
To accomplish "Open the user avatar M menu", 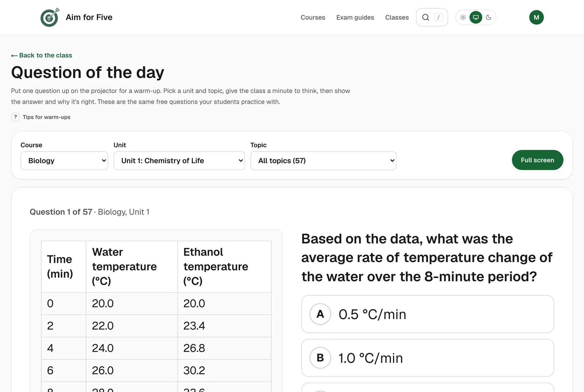I will click(537, 17).
